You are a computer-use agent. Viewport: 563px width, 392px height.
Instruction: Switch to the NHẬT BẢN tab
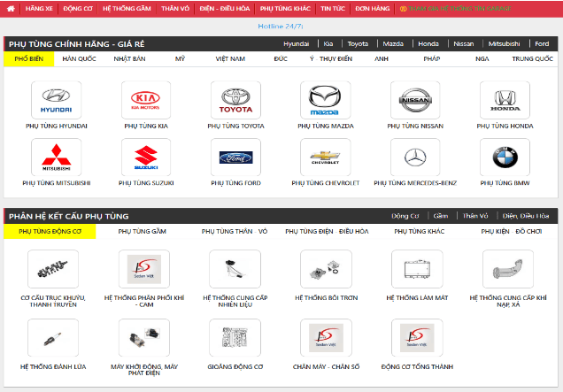tap(130, 58)
